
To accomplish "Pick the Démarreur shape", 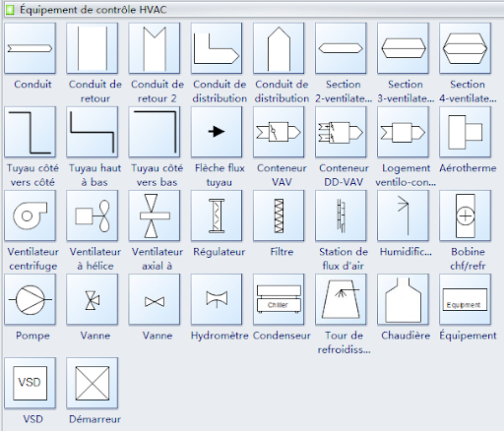I will 93,383.
